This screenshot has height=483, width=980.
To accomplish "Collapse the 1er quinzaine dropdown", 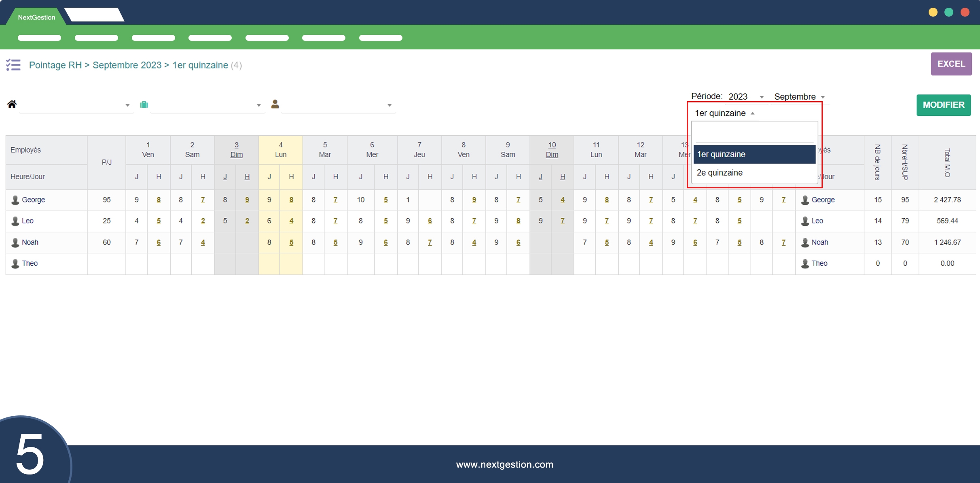I will (x=724, y=113).
